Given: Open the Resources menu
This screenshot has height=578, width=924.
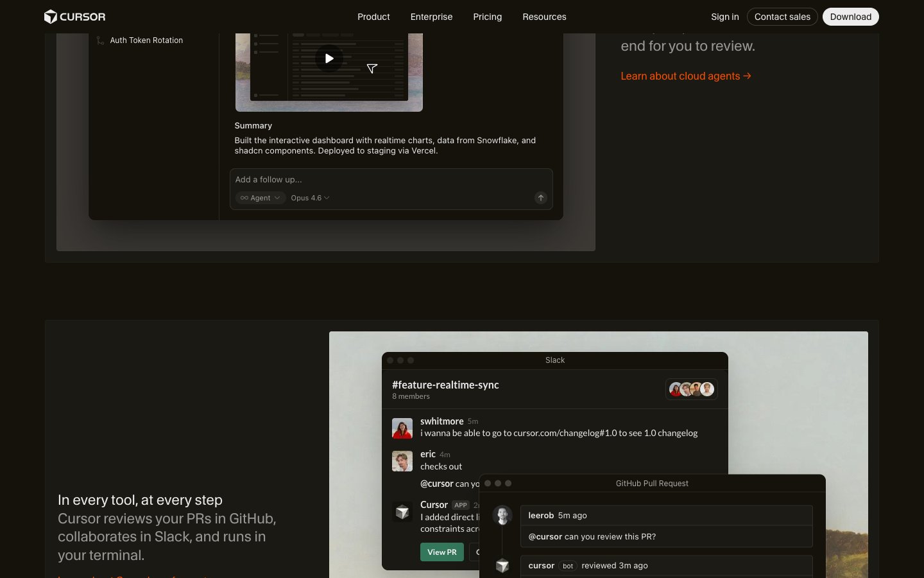Looking at the screenshot, I should pyautogui.click(x=544, y=17).
